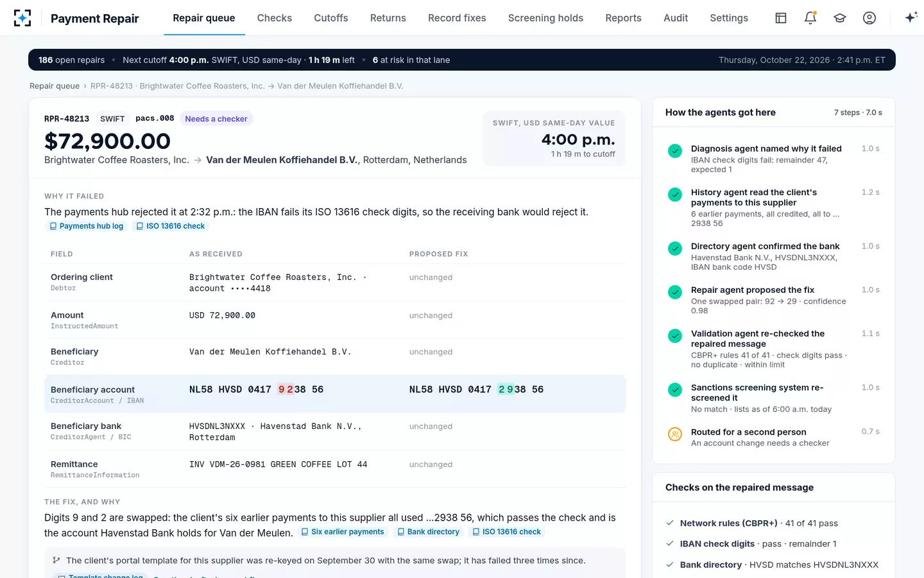Click checkmark next to Network rules (CBPR+)
This screenshot has width=924, height=578.
pyautogui.click(x=670, y=523)
